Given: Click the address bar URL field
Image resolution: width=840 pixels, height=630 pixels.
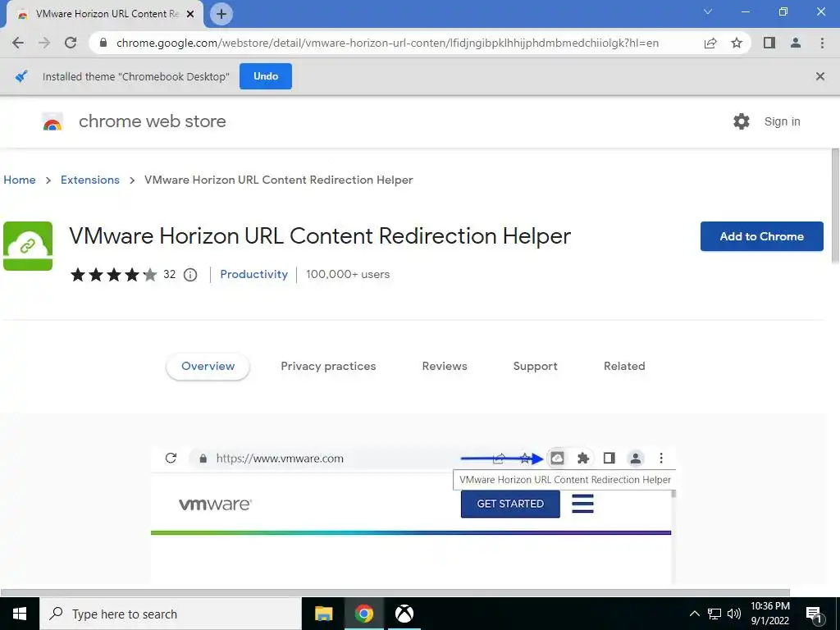Looking at the screenshot, I should pos(387,43).
